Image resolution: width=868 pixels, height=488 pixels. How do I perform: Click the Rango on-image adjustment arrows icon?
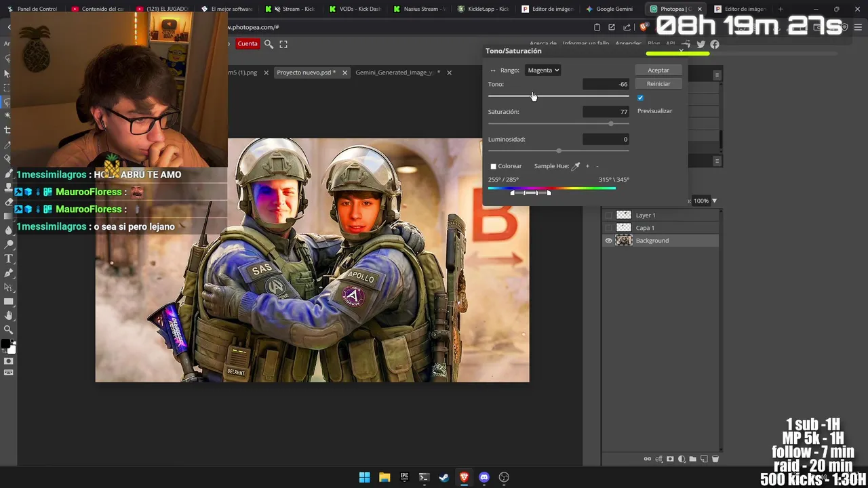493,70
